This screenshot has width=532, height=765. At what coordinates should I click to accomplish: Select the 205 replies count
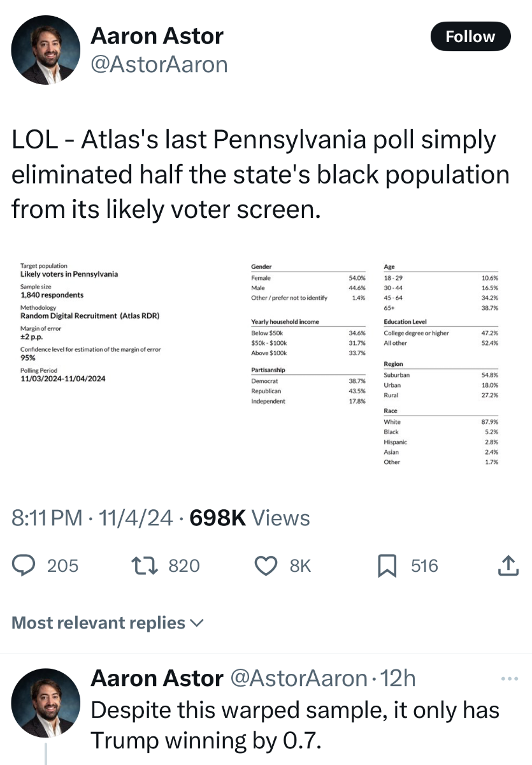[63, 565]
